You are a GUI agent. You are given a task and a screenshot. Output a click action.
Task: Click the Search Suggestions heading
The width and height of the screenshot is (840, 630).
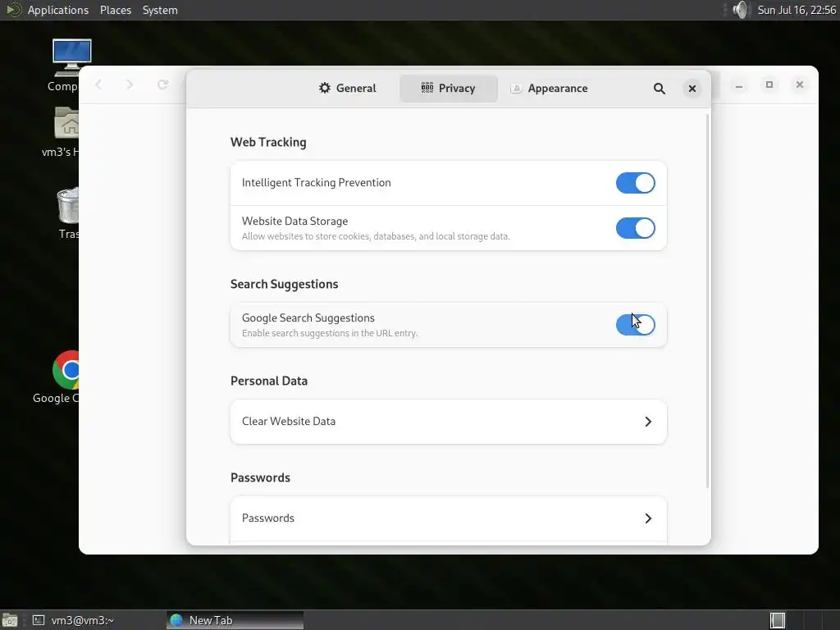pos(285,285)
